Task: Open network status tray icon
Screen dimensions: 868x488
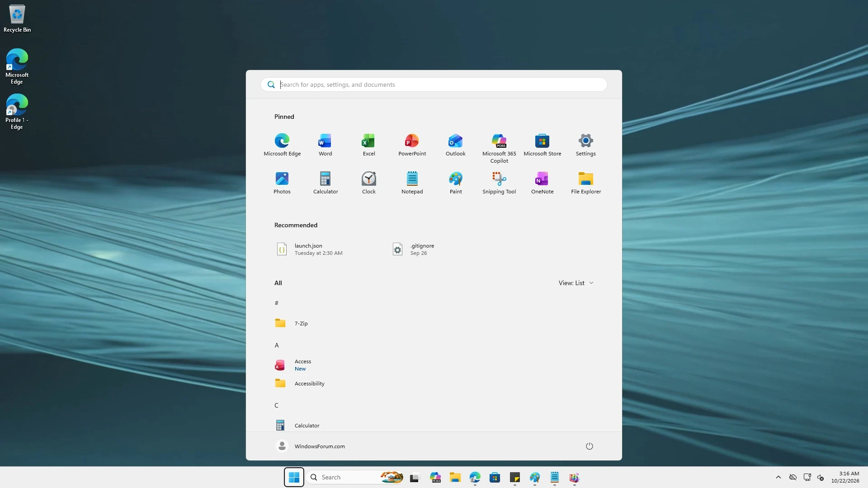Action: click(x=807, y=477)
